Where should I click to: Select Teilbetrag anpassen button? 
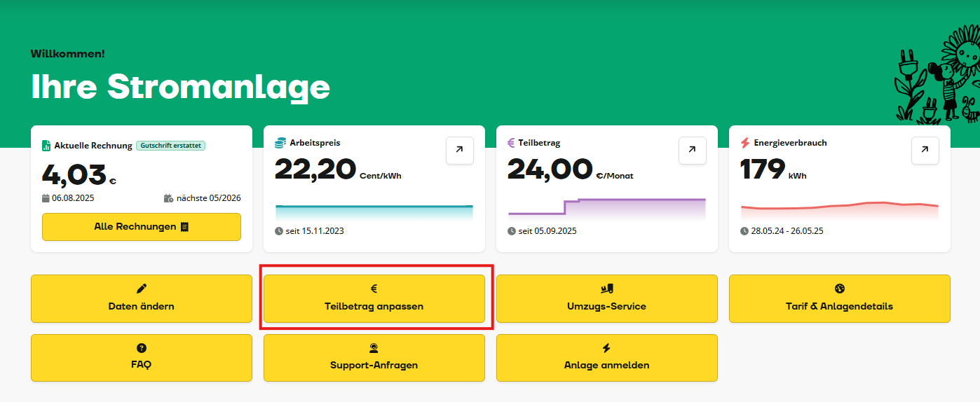click(x=374, y=299)
